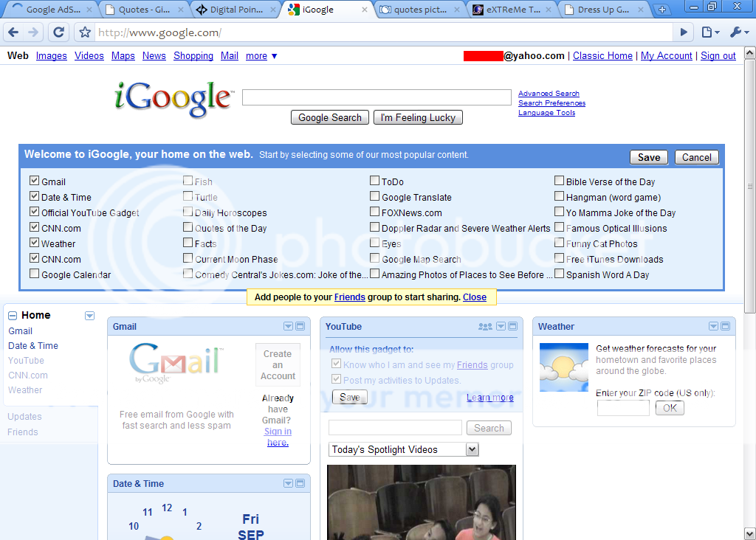Open the more dropdown in top navigation
Image resolution: width=756 pixels, height=540 pixels.
(x=261, y=56)
